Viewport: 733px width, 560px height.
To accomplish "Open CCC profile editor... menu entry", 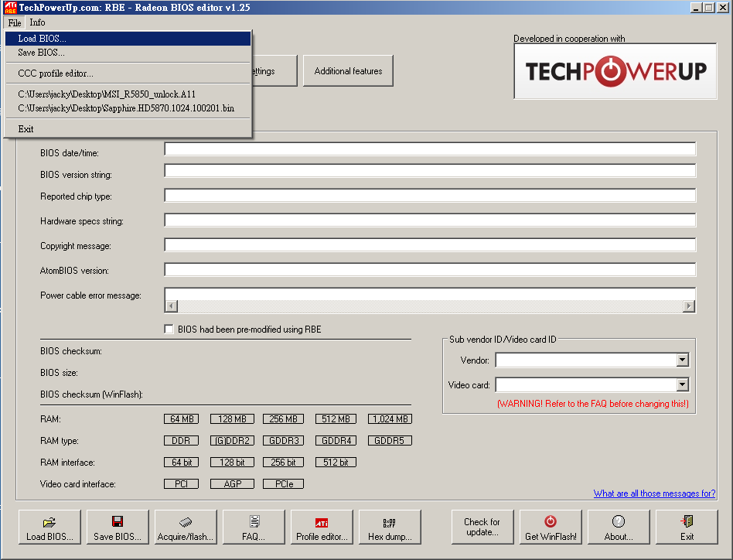I will [x=128, y=73].
